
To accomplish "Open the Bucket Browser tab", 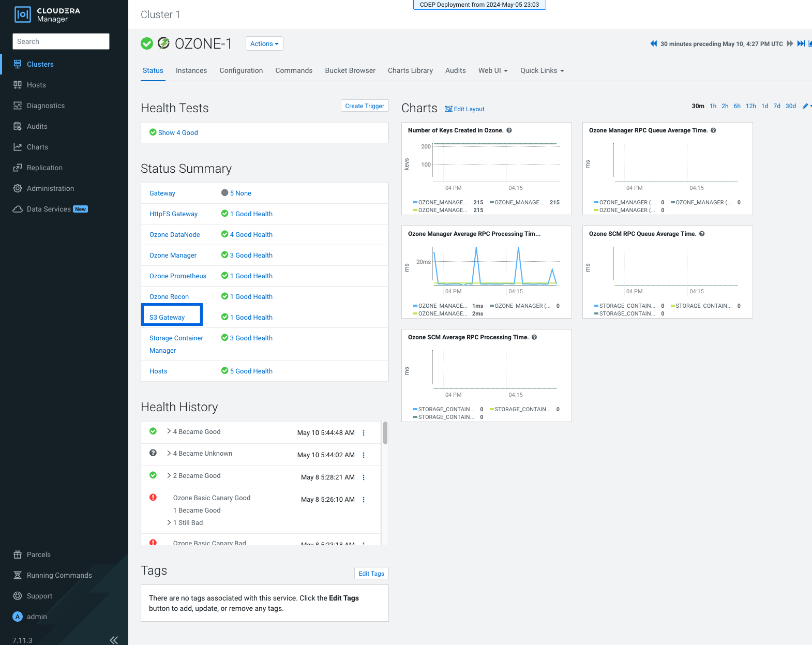I will (350, 71).
